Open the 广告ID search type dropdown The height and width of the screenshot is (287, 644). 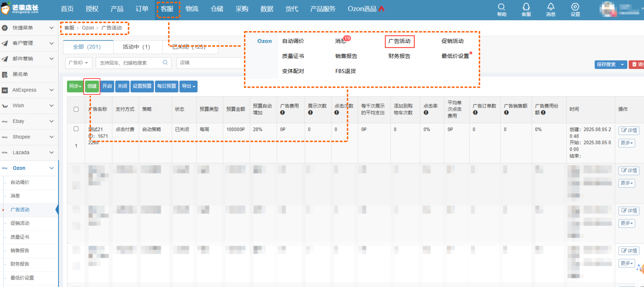tap(79, 63)
